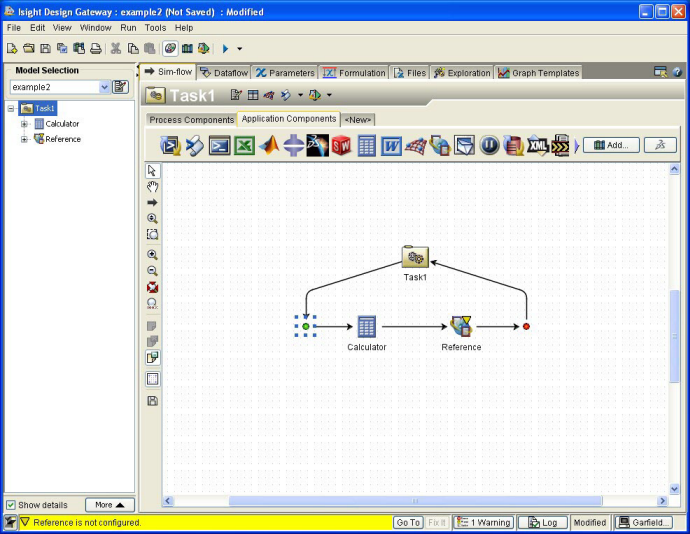Select the SolidWorks SW component icon
The width and height of the screenshot is (690, 534).
[341, 146]
